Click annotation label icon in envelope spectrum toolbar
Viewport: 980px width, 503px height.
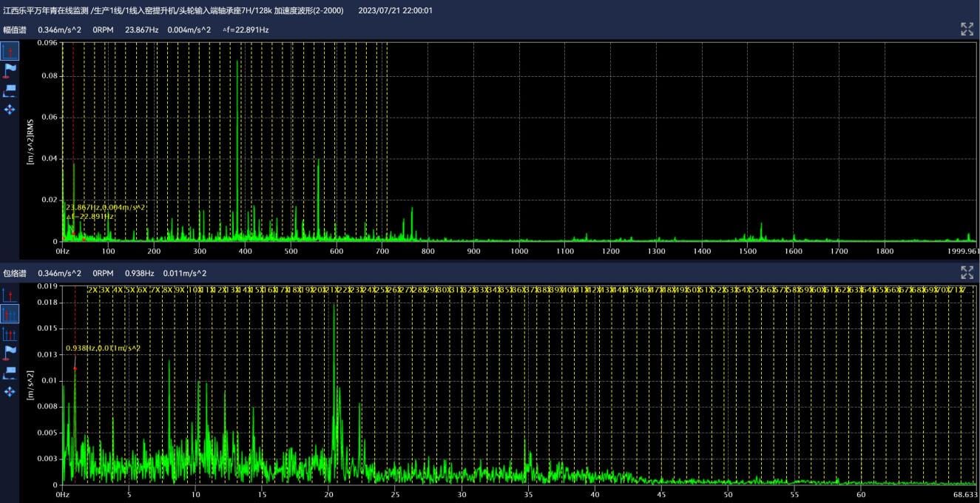10,372
